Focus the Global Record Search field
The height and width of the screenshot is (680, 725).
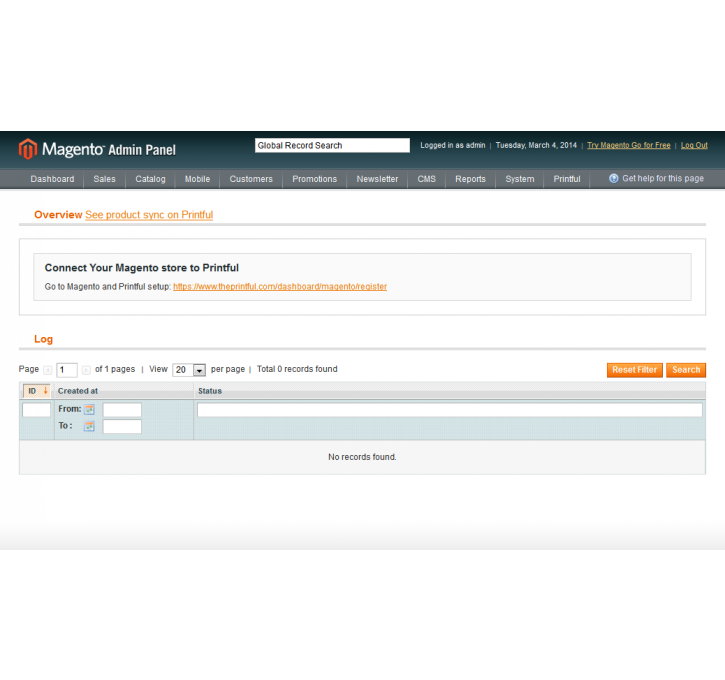[332, 145]
